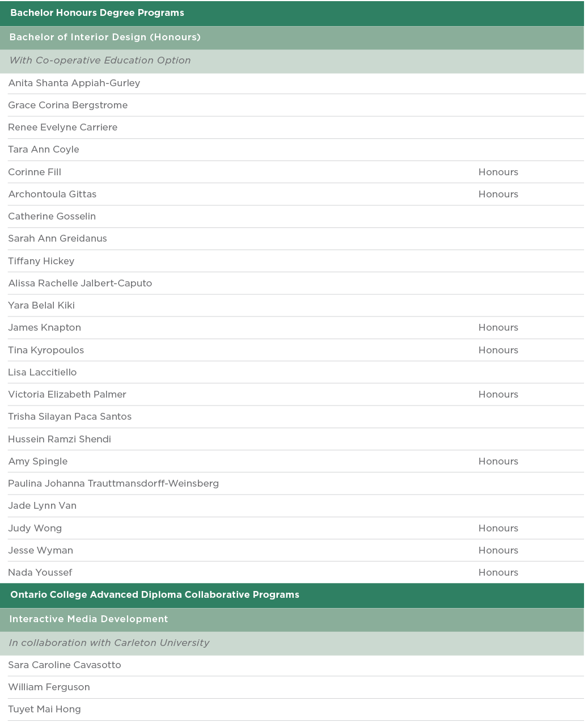Click the Ontario College Advanced Diploma Collaborative Programs header
588x722 pixels.
tap(155, 594)
